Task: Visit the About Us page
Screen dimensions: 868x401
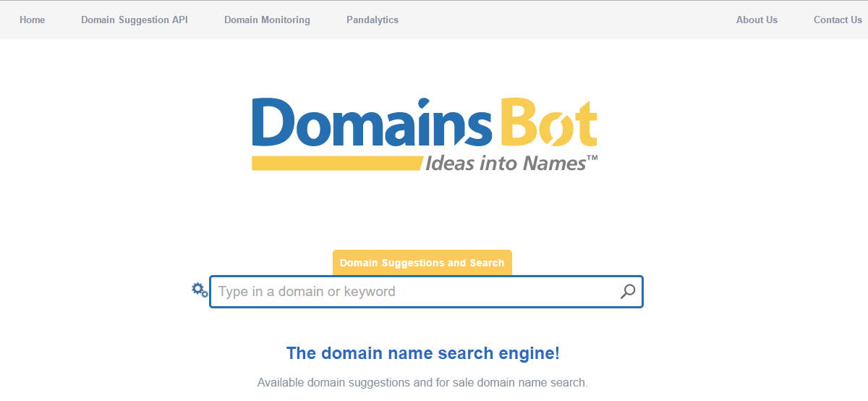Action: pos(757,20)
